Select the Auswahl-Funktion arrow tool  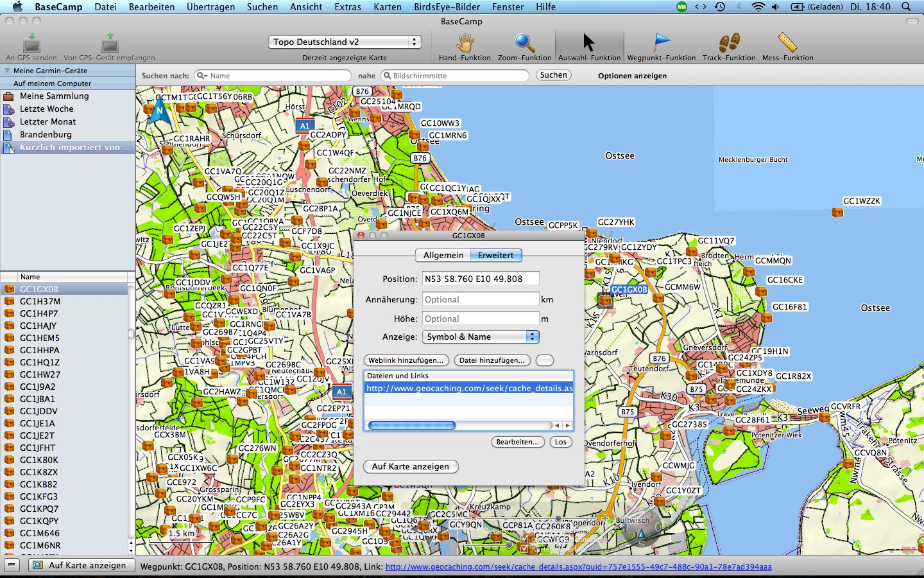coord(588,42)
